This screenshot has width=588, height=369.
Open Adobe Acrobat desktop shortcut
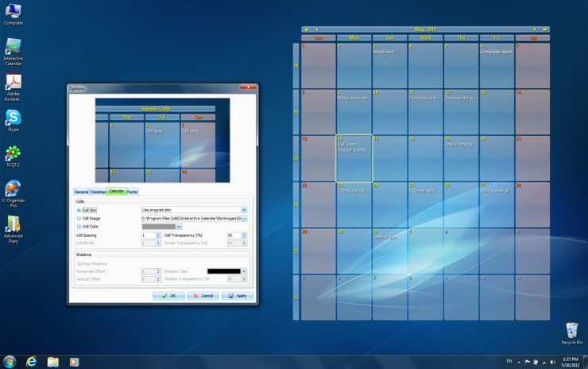point(14,87)
